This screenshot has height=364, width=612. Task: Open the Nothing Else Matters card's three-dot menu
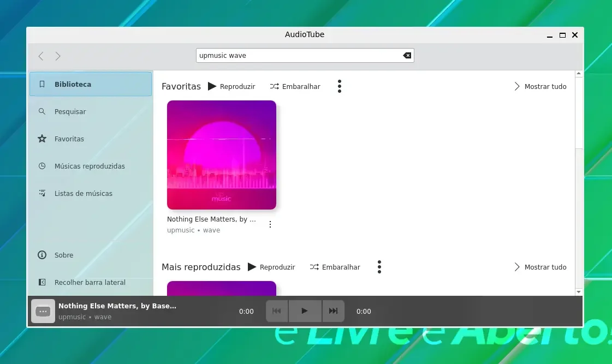point(270,224)
